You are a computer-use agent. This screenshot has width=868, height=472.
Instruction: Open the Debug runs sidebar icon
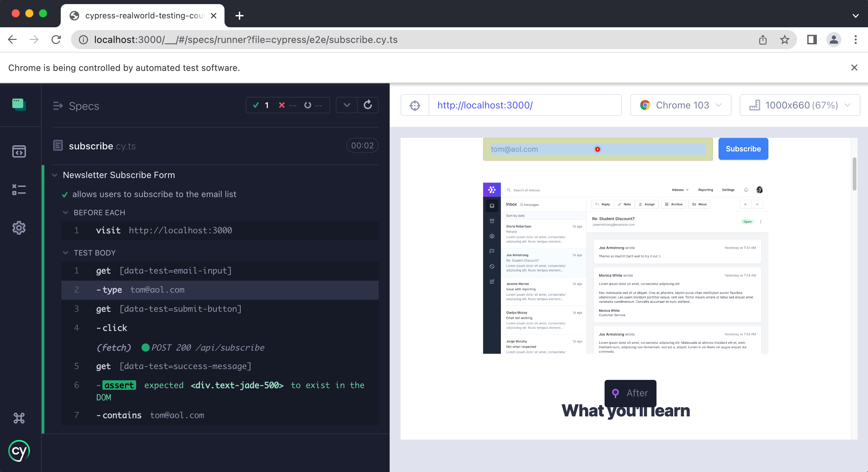(19, 190)
